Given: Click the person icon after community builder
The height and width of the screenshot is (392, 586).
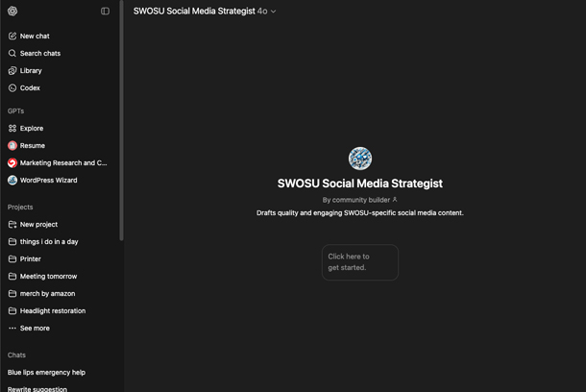Looking at the screenshot, I should point(395,200).
